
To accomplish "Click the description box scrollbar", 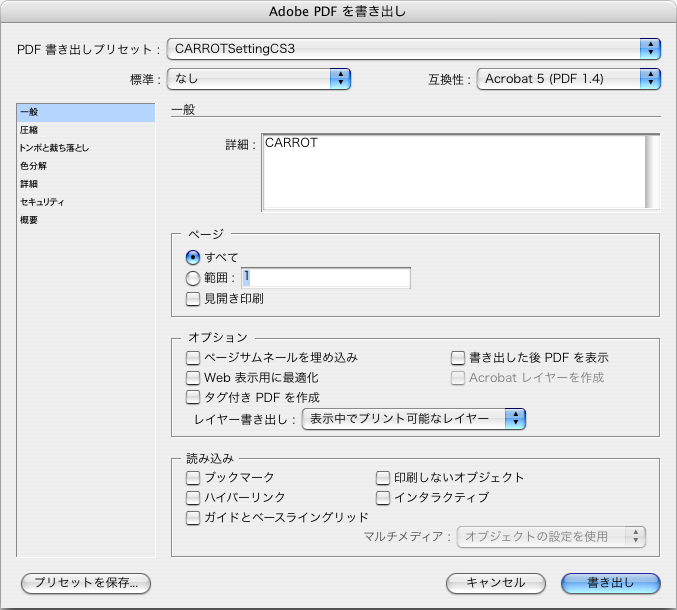I will [x=652, y=172].
